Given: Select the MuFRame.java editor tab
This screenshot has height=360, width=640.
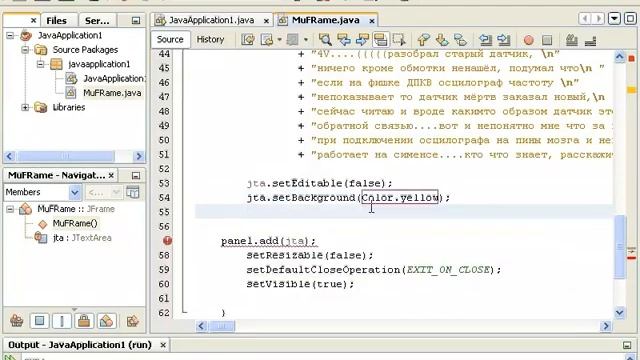Looking at the screenshot, I should click(326, 20).
